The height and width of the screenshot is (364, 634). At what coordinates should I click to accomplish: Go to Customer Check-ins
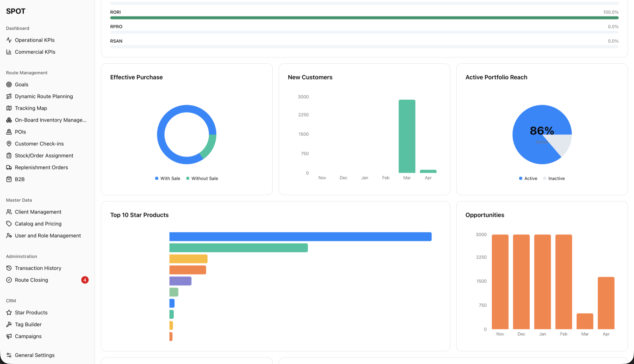pyautogui.click(x=39, y=144)
